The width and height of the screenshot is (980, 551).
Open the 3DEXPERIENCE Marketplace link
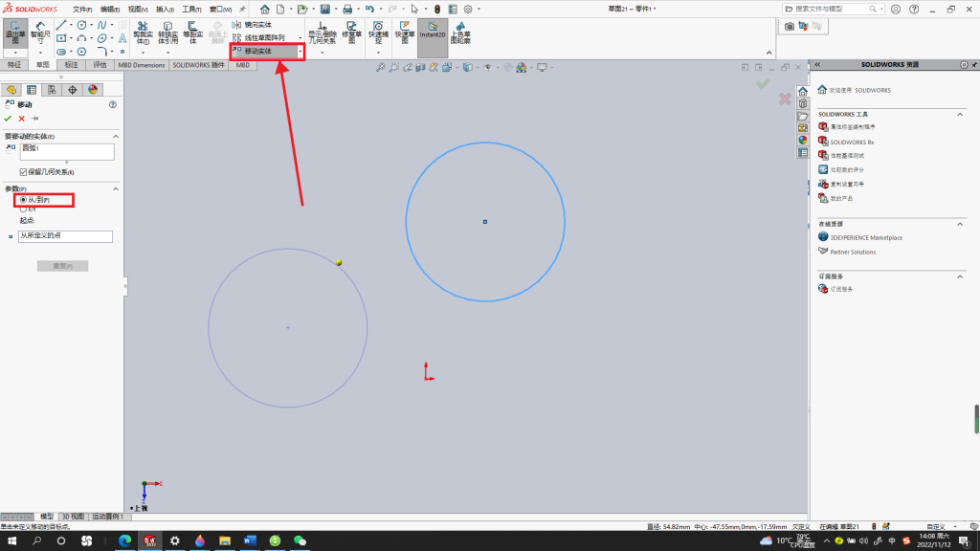pyautogui.click(x=865, y=237)
